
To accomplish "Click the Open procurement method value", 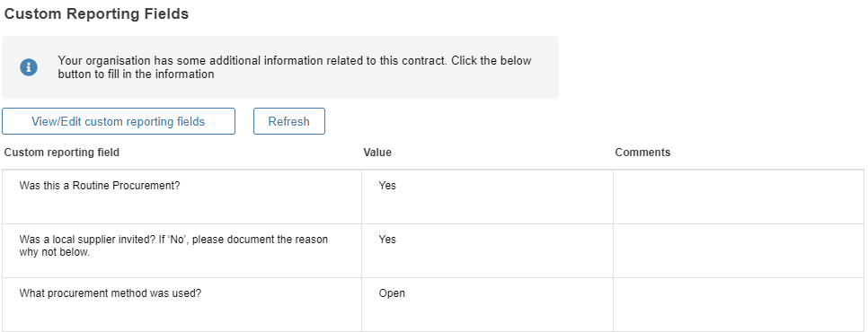I will point(392,293).
